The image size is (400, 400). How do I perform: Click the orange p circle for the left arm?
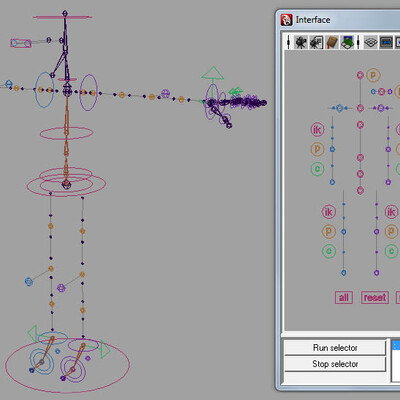(317, 149)
